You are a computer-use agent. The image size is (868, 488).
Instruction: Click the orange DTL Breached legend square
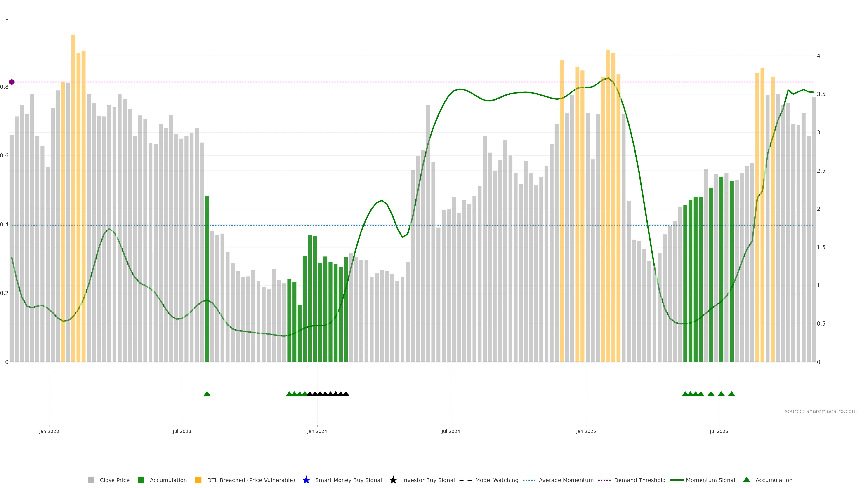click(x=198, y=480)
